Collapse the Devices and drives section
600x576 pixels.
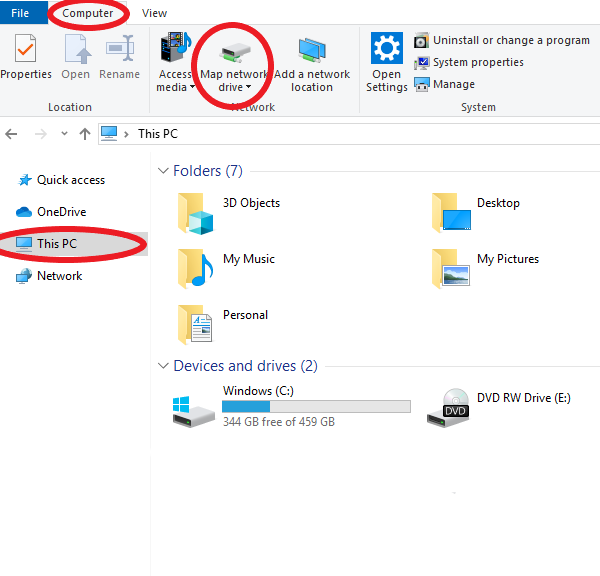click(164, 366)
